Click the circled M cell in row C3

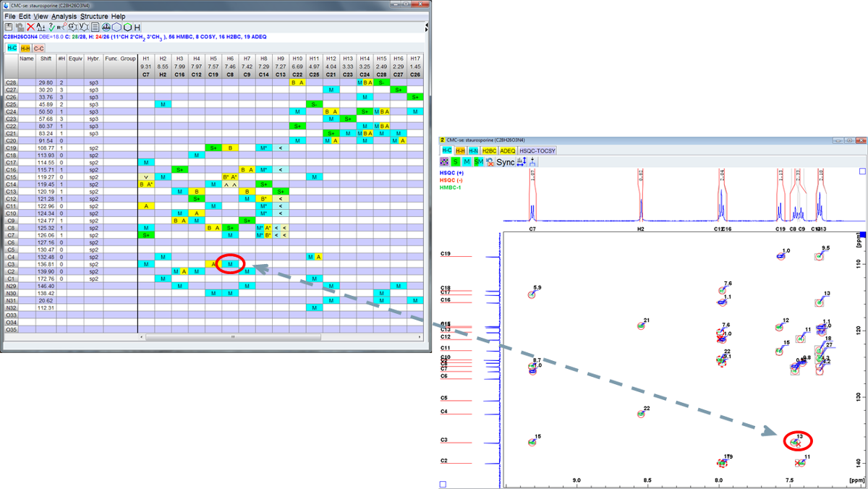pyautogui.click(x=230, y=264)
